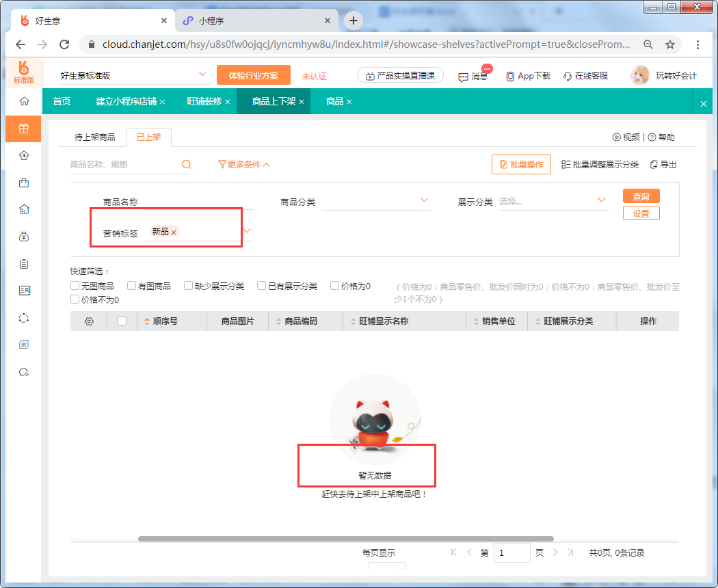Go to last page of results

(570, 552)
